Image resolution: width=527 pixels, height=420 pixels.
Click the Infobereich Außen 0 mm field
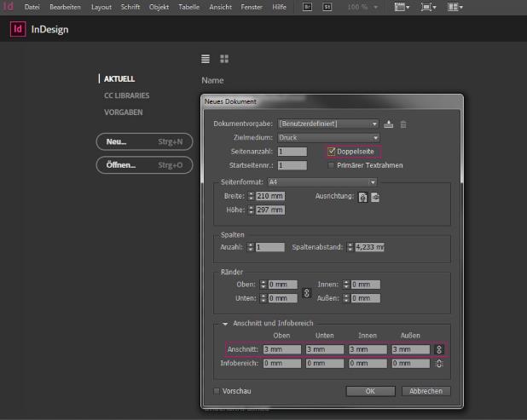pos(411,363)
